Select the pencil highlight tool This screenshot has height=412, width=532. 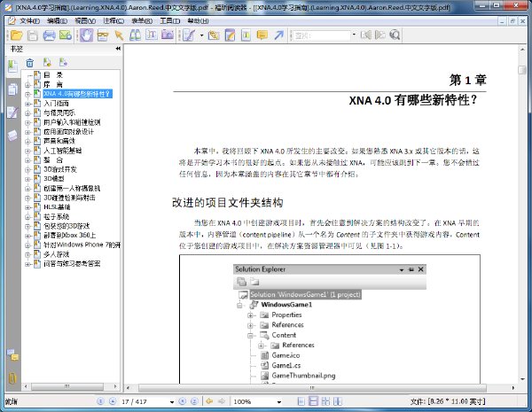click(x=189, y=35)
